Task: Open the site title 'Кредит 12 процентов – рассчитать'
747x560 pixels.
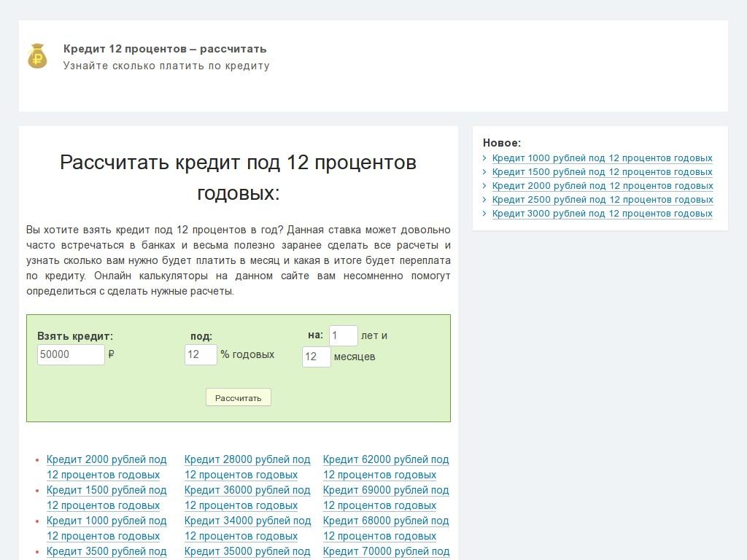Action: (x=165, y=49)
